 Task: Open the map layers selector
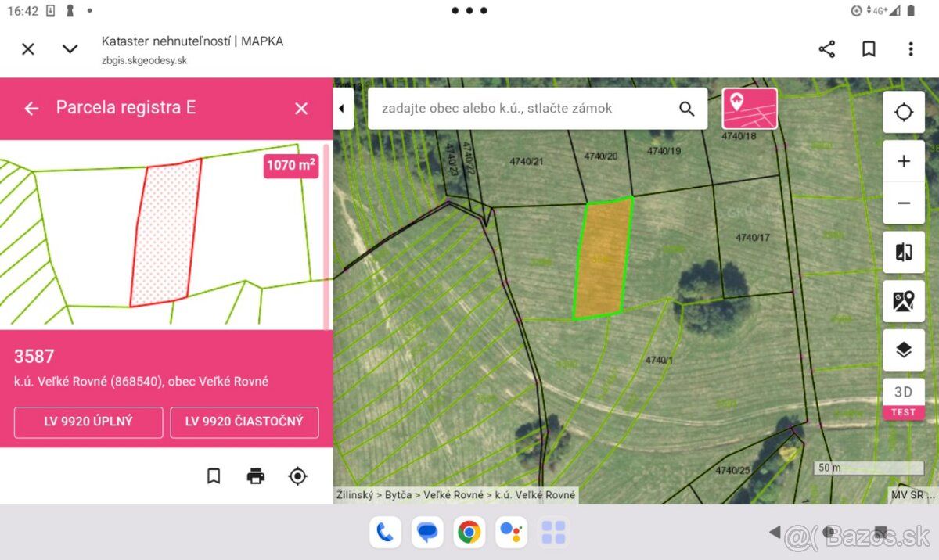tap(904, 350)
